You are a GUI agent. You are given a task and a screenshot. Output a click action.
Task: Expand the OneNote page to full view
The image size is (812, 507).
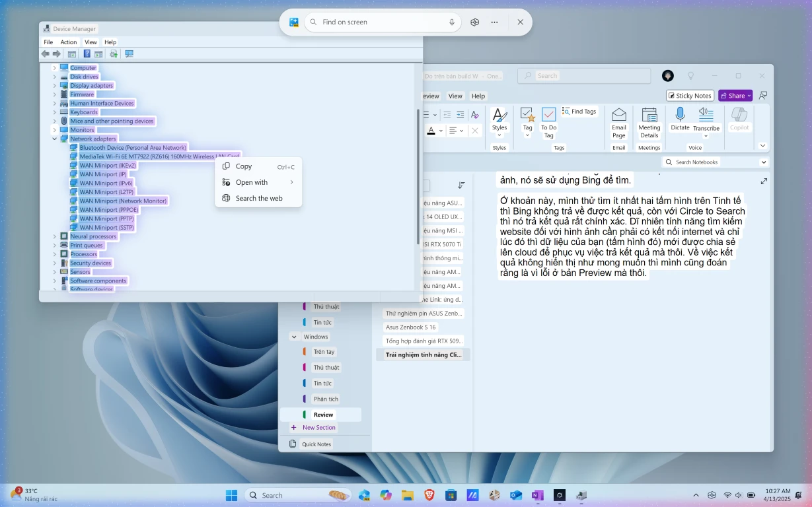pos(764,181)
